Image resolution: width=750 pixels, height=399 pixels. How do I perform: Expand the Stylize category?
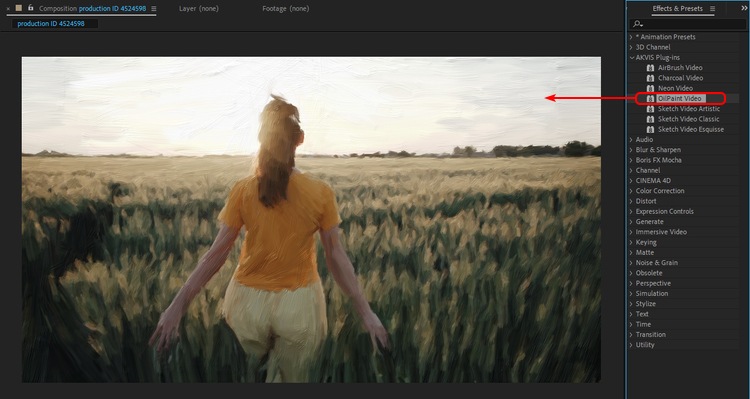coord(631,304)
